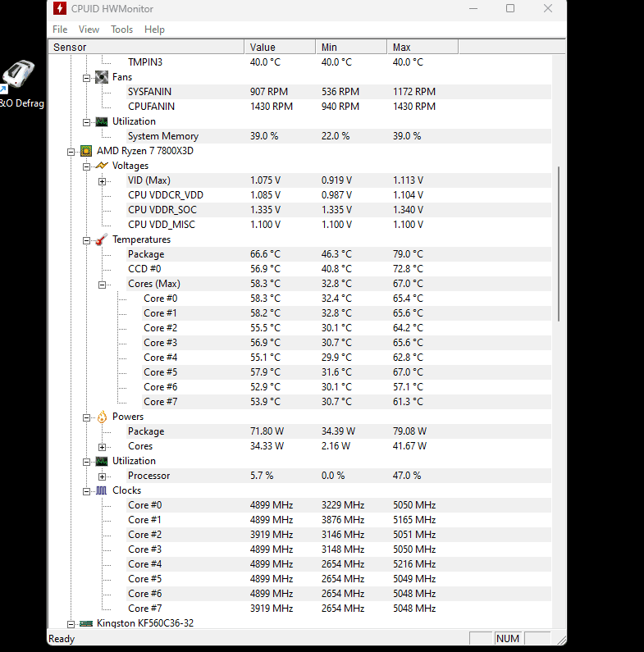Expand the Processor utilization entry

click(x=102, y=476)
